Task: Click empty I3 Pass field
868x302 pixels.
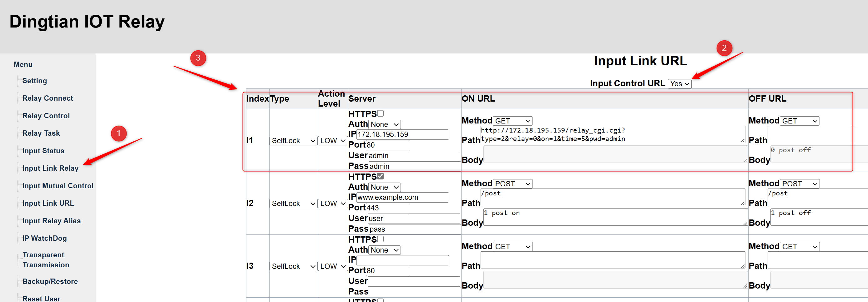Action: pos(415,292)
